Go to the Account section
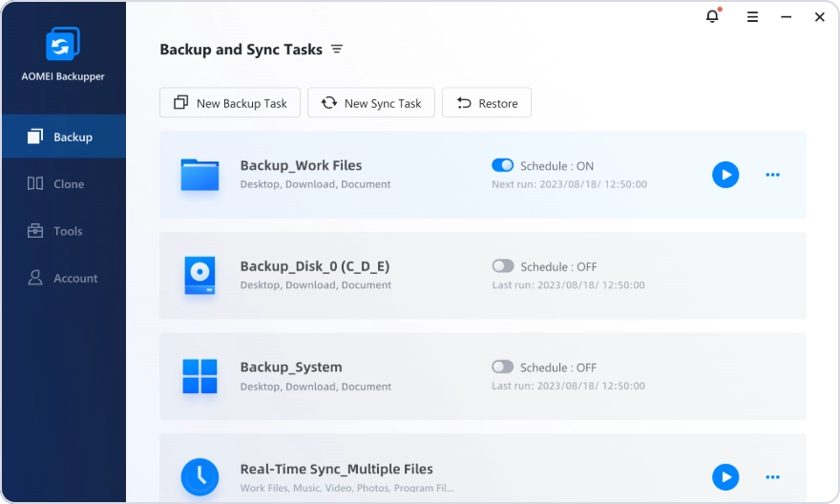 tap(63, 279)
